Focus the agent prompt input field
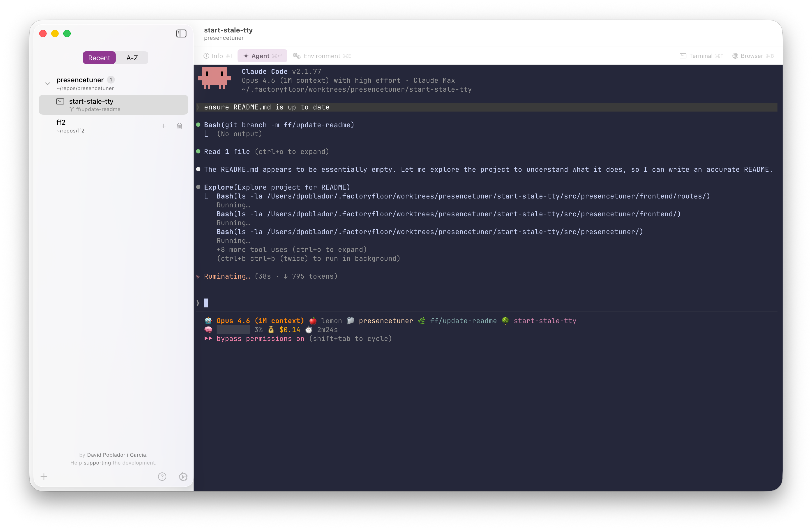Viewport: 812px width, 530px height. coord(409,302)
